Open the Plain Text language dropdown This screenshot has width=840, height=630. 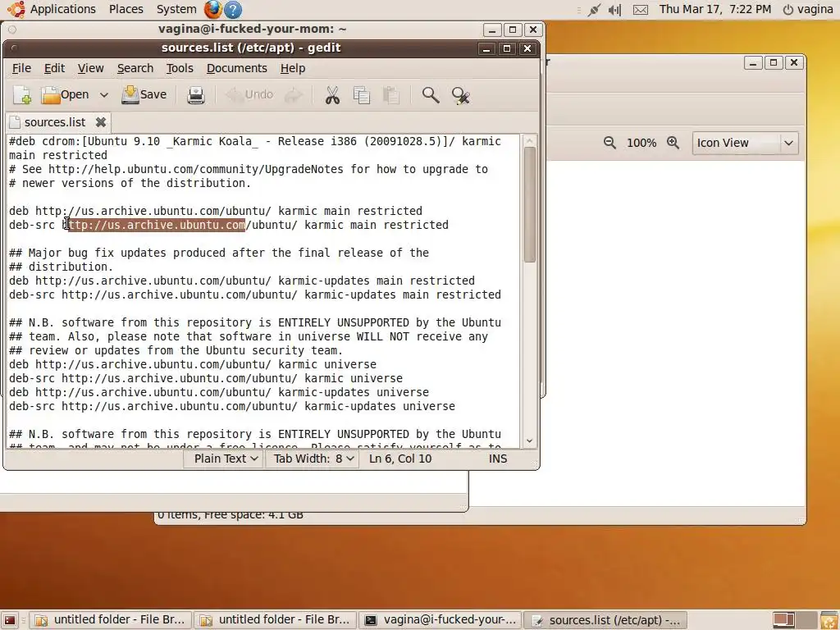pos(225,459)
